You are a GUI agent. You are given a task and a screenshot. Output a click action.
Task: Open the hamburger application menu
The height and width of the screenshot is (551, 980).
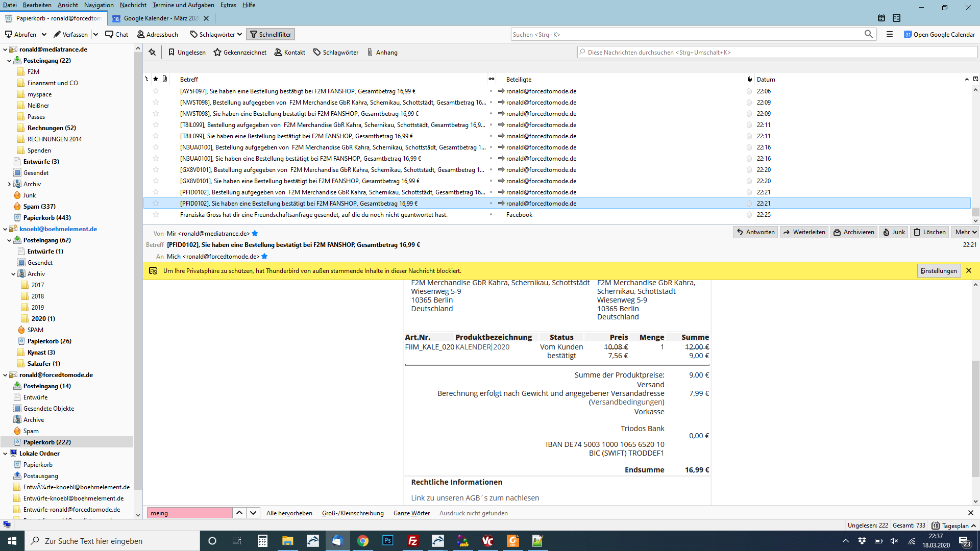890,34
